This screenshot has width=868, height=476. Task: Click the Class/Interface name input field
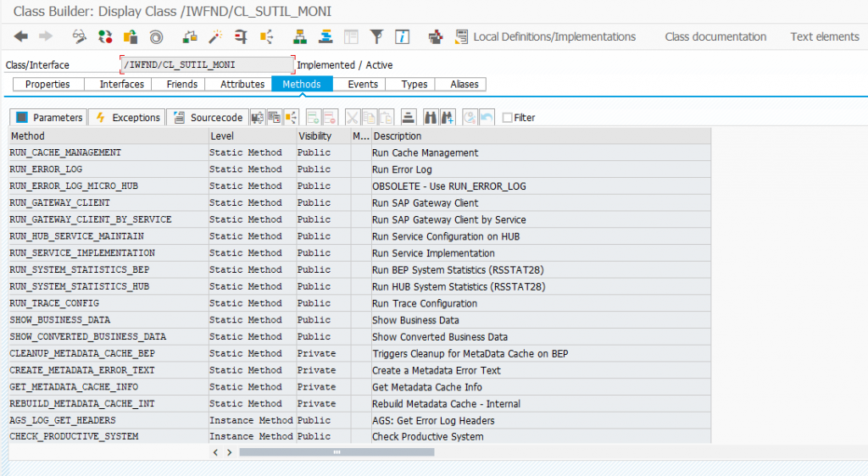[x=208, y=64]
